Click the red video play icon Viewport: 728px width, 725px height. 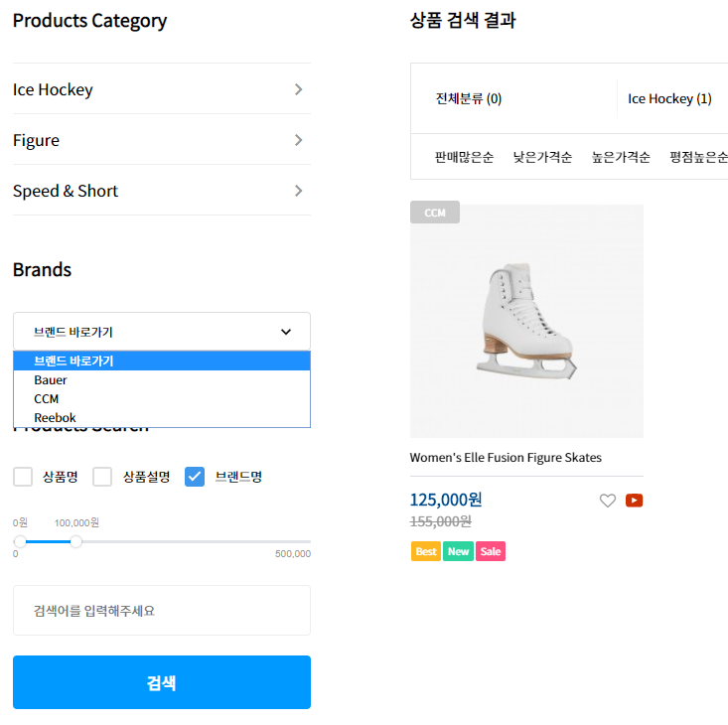[635, 501]
